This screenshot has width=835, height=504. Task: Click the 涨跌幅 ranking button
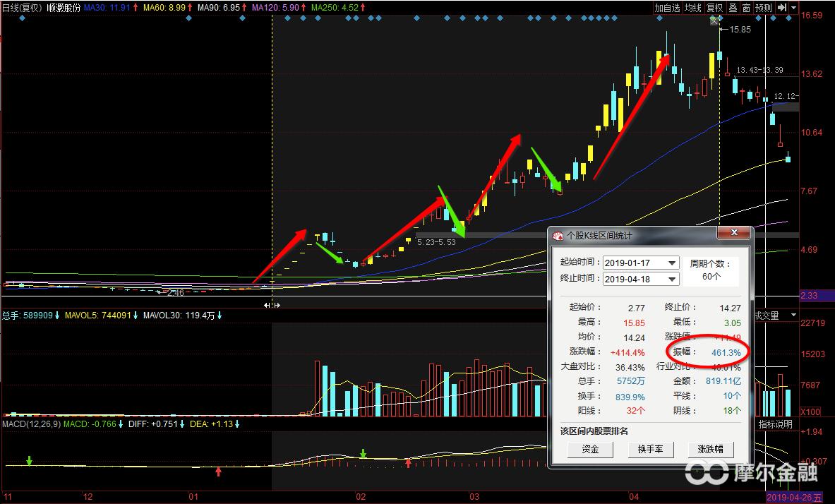(x=711, y=450)
